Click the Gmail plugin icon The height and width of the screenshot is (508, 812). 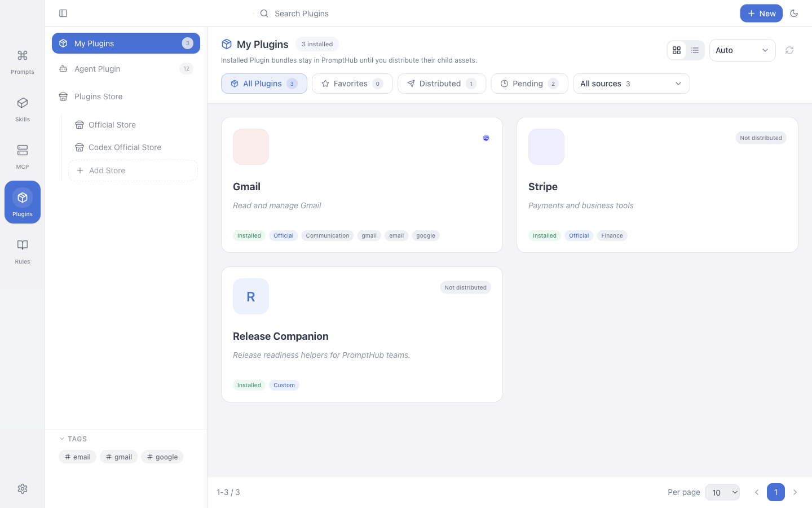[x=251, y=147]
